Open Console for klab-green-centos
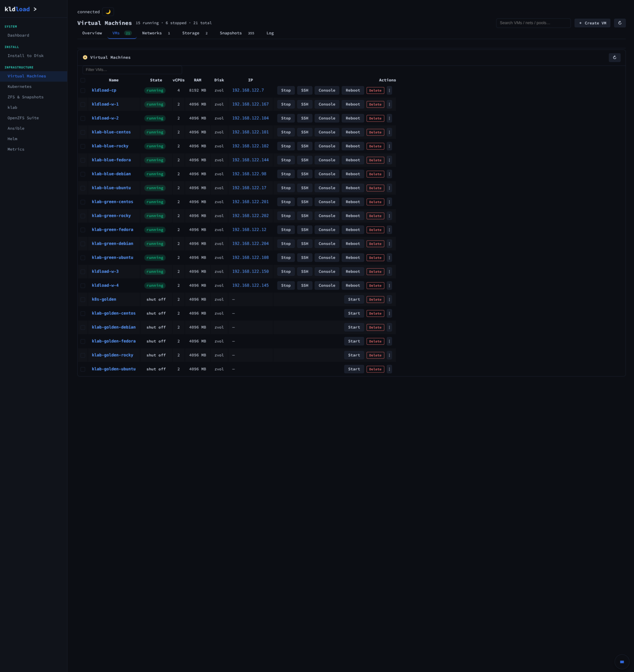This screenshot has width=634, height=672. tap(327, 202)
